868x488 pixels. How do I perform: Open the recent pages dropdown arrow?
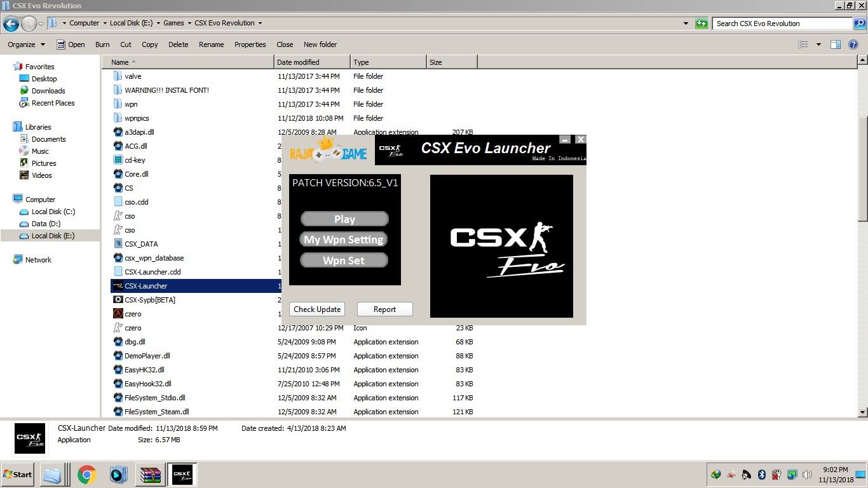point(41,24)
